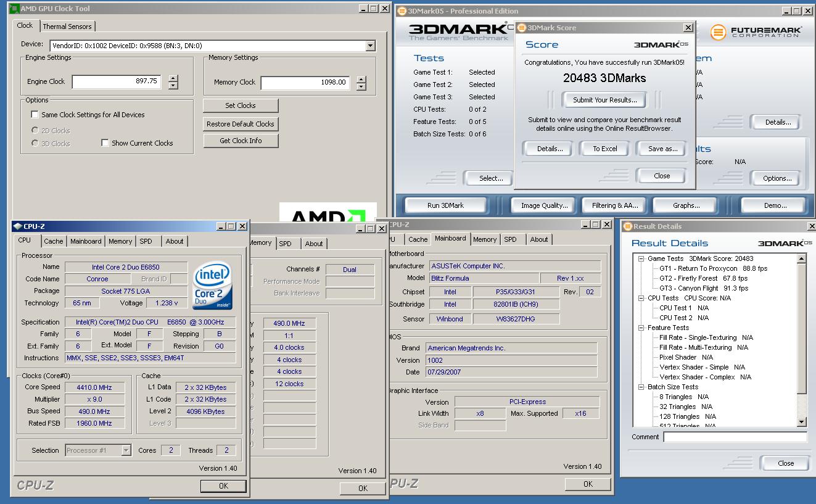816x504 pixels.
Task: Click the 3DMark Score dialog title icon
Action: point(522,28)
